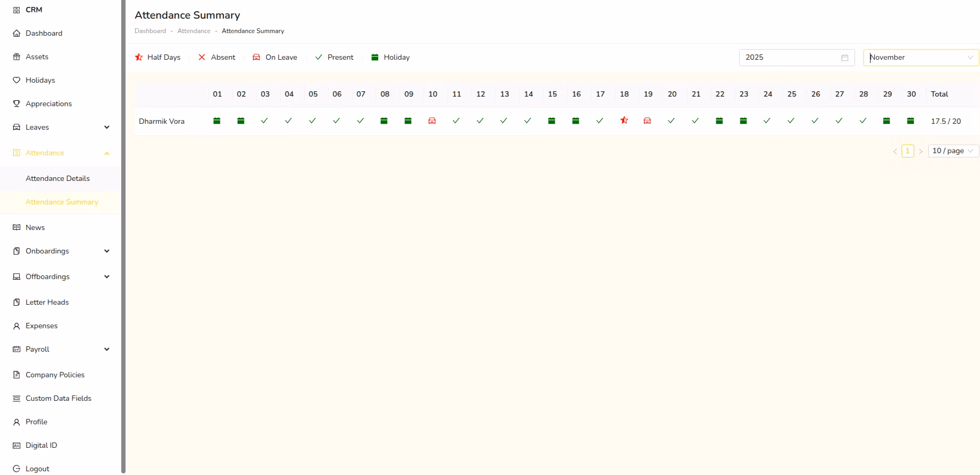Open the Holidays sidebar item

tap(40, 80)
